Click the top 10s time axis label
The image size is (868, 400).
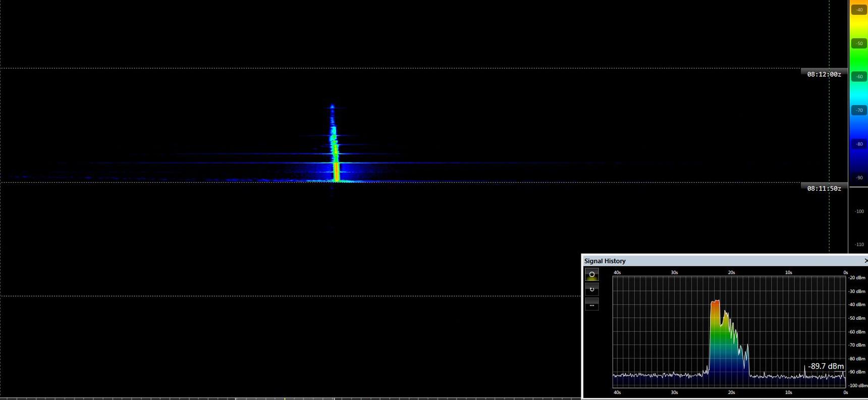tap(789, 272)
